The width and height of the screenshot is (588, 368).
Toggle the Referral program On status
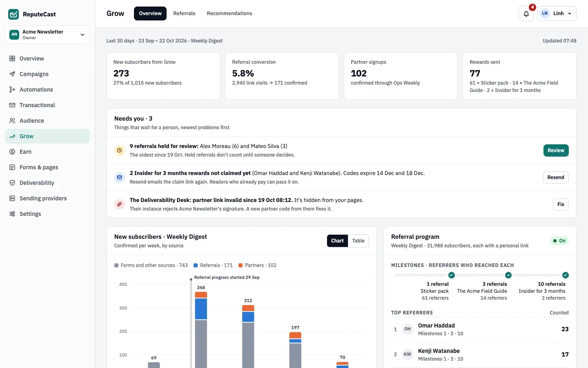[559, 241]
